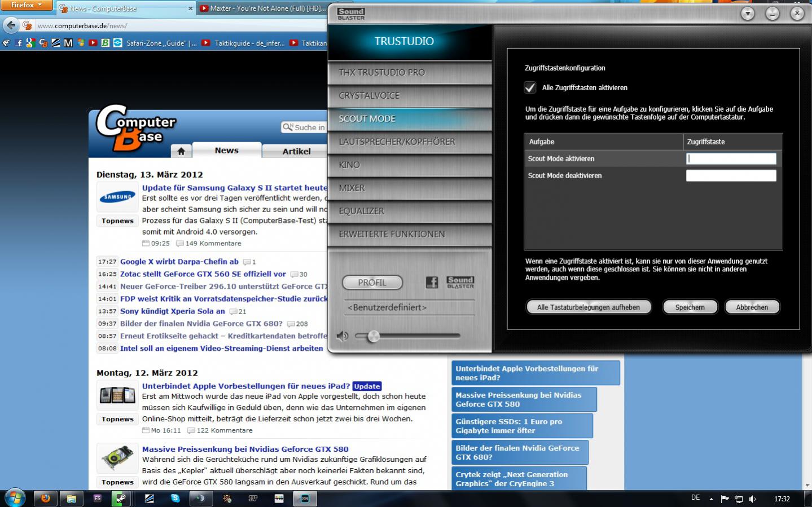Screen dimensions: 812x507
Task: Click the Samsung logo thumbnail
Action: pyautogui.click(x=117, y=197)
